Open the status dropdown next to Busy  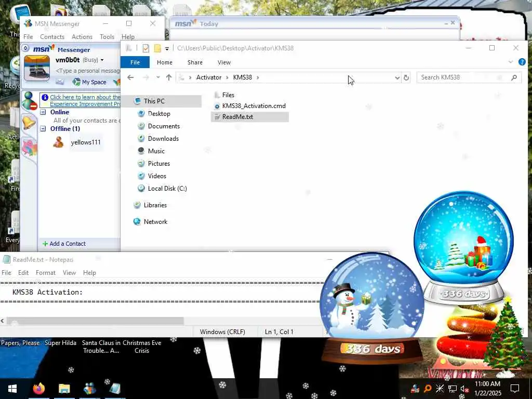click(102, 60)
